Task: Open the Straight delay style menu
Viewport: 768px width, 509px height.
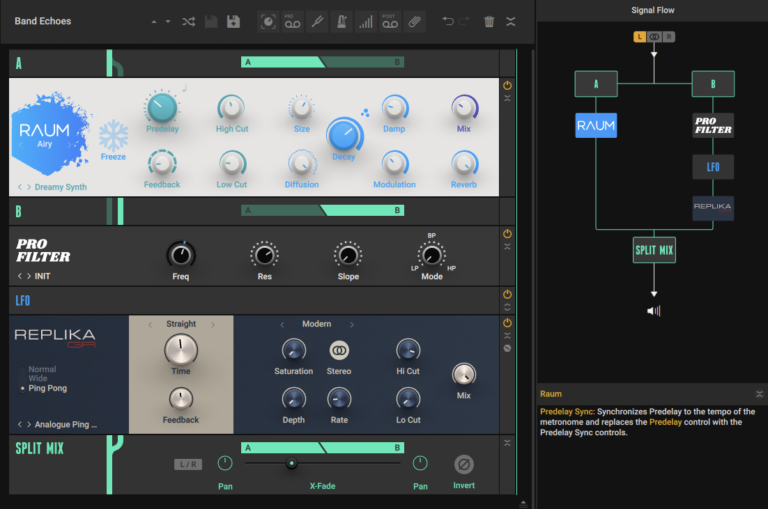Action: click(181, 324)
